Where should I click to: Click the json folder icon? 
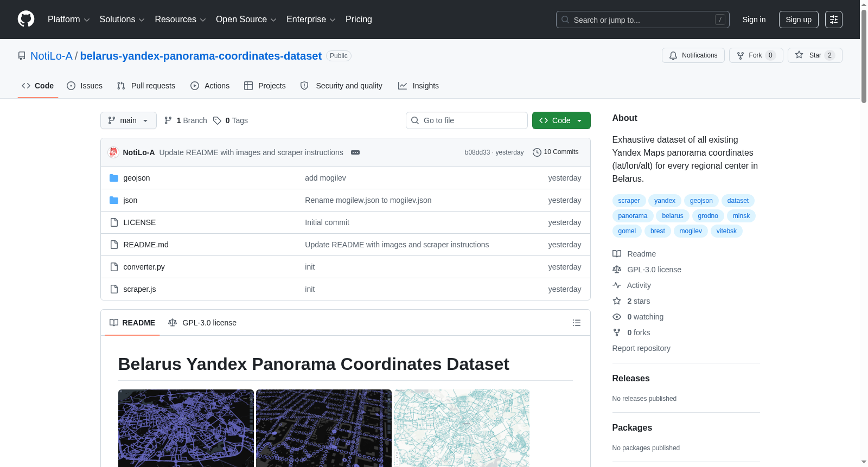click(114, 200)
